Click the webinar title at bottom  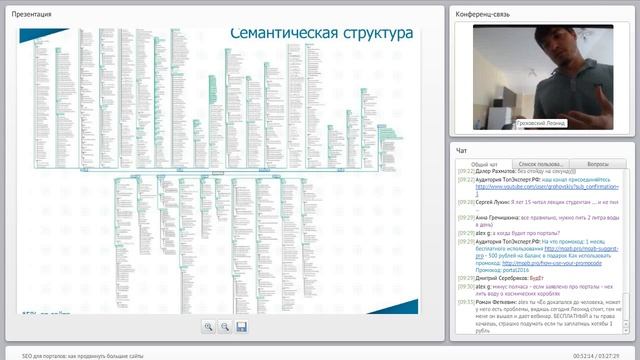[82, 356]
